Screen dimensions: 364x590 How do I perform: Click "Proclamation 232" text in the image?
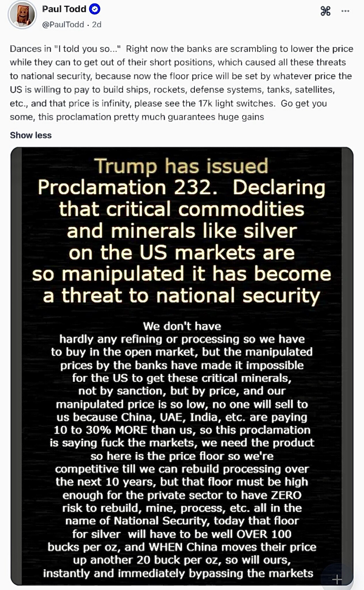click(x=127, y=188)
